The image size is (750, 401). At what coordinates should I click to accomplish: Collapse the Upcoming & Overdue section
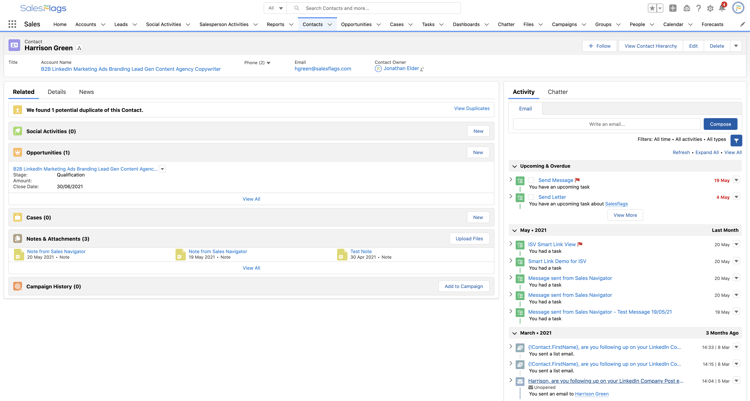[515, 166]
